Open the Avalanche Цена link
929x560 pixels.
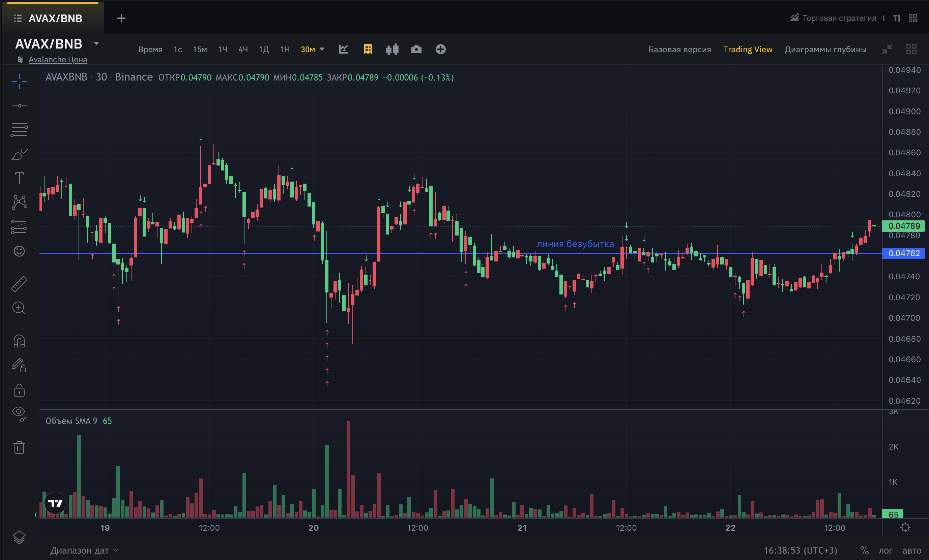[x=58, y=60]
